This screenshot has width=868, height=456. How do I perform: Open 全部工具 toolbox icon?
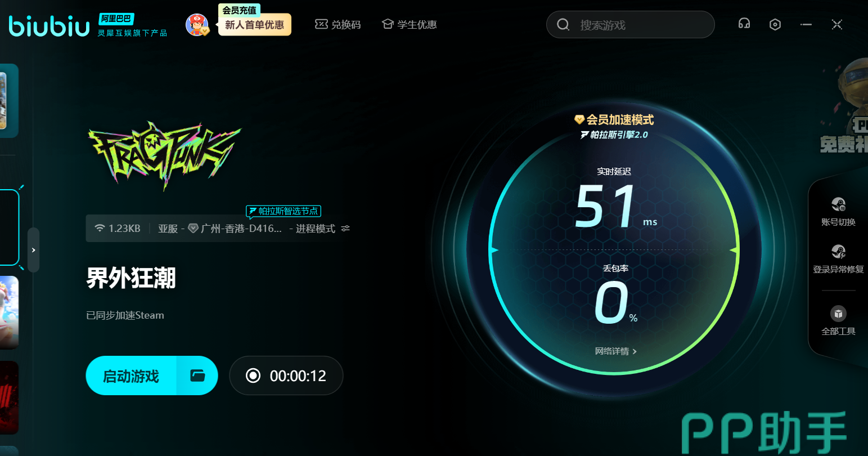[838, 320]
